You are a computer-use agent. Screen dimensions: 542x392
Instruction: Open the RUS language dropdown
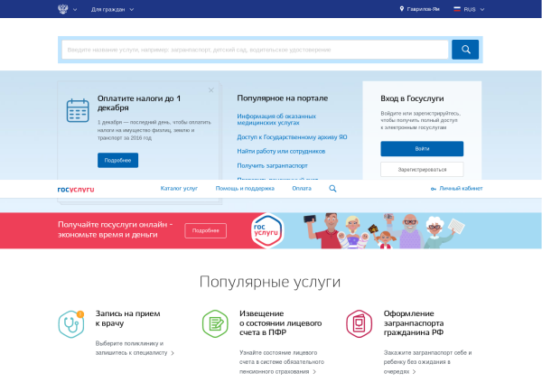point(474,10)
